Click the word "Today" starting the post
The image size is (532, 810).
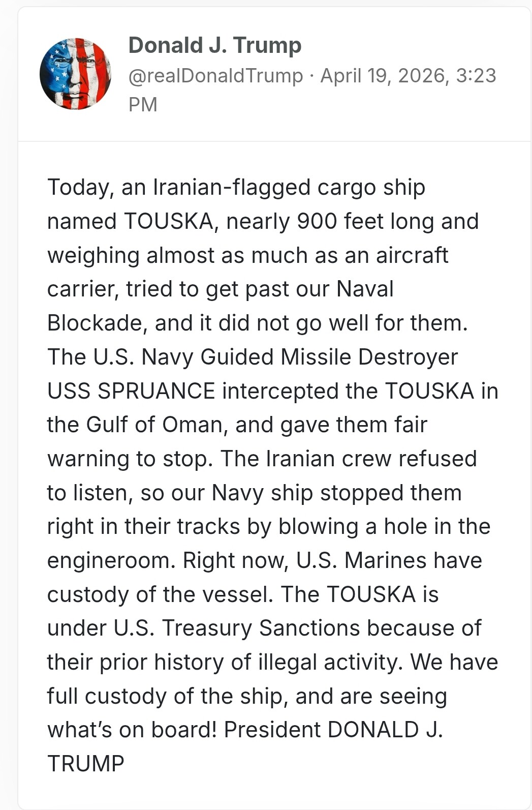[x=78, y=187]
